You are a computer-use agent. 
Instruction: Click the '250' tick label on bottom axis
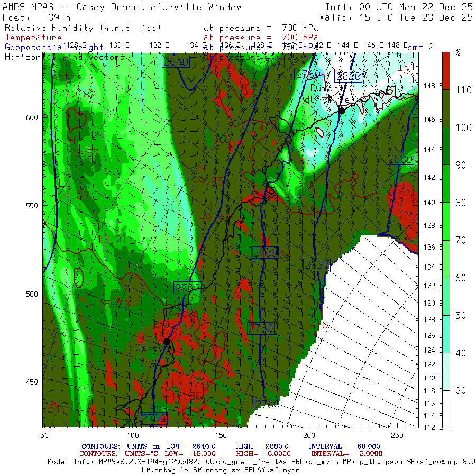tap(397, 435)
